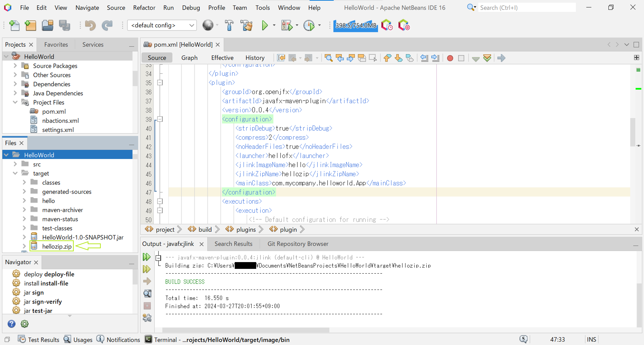Screen dimensions: 644x345
Task: Open the Git Repository Browser tab
Action: (x=297, y=244)
